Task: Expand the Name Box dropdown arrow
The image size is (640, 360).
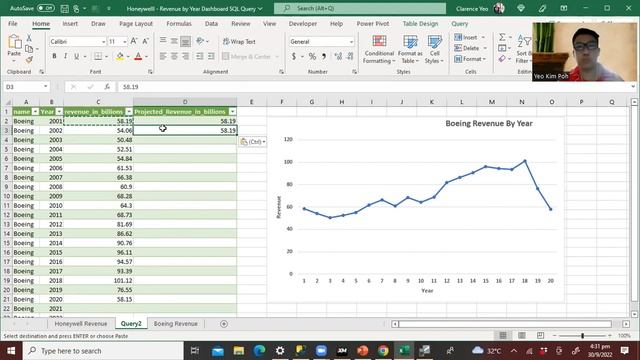Action: coord(45,87)
